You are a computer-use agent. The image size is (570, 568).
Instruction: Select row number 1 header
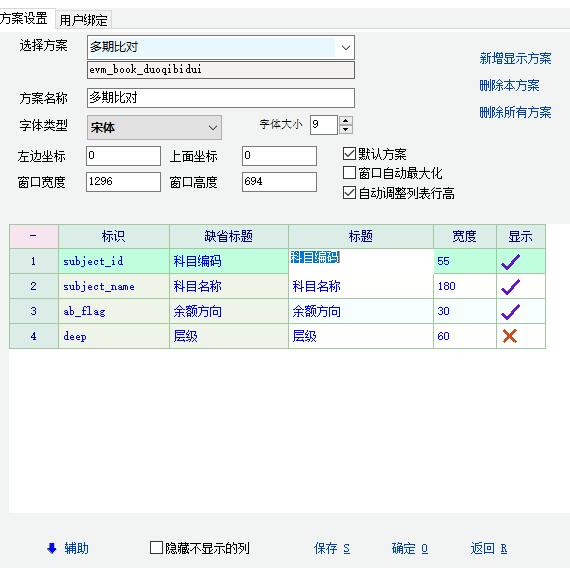[x=33, y=261]
